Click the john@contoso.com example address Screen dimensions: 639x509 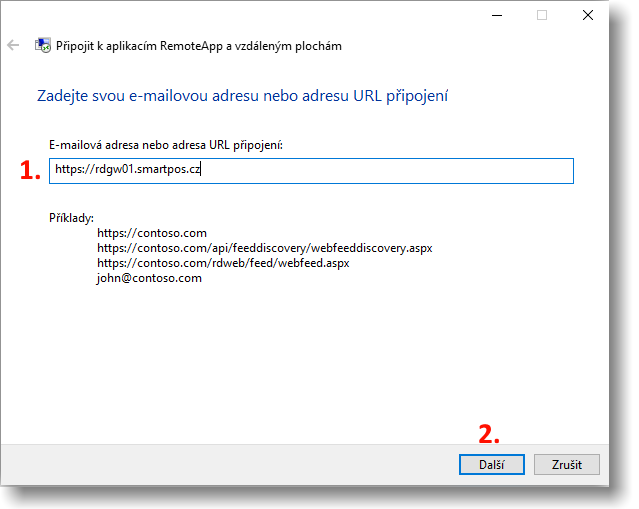point(149,278)
